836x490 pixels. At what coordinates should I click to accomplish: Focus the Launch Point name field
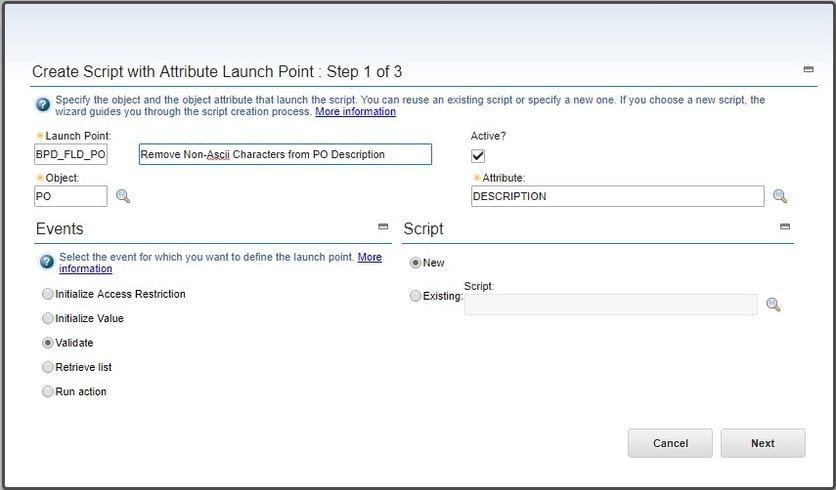coord(71,154)
